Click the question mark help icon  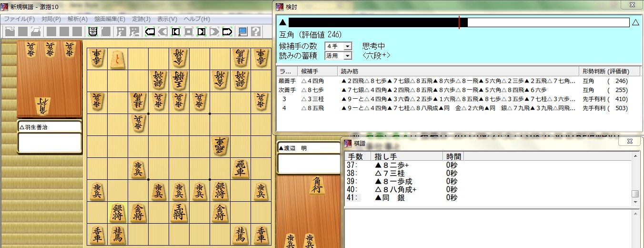point(256,32)
